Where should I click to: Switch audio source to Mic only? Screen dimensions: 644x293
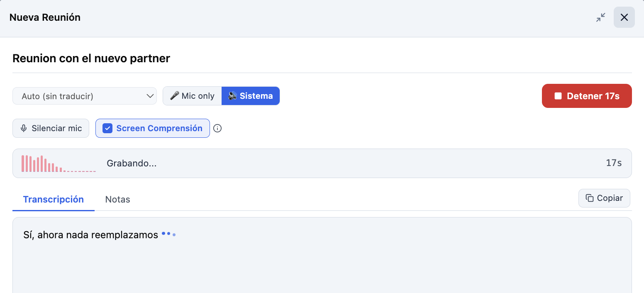tap(192, 96)
